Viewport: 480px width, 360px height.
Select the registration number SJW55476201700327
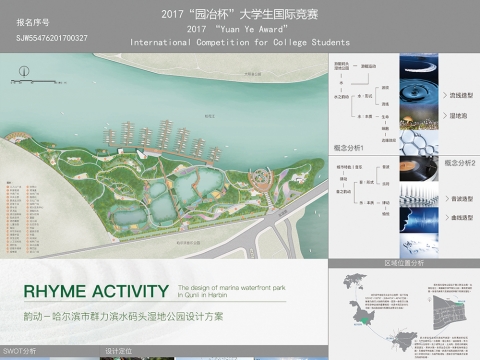[x=52, y=38]
